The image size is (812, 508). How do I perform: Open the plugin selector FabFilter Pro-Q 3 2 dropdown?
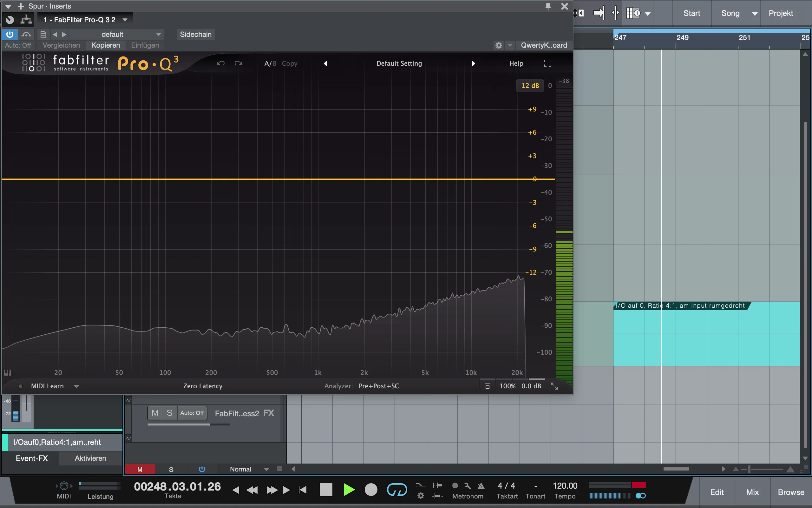(85, 20)
